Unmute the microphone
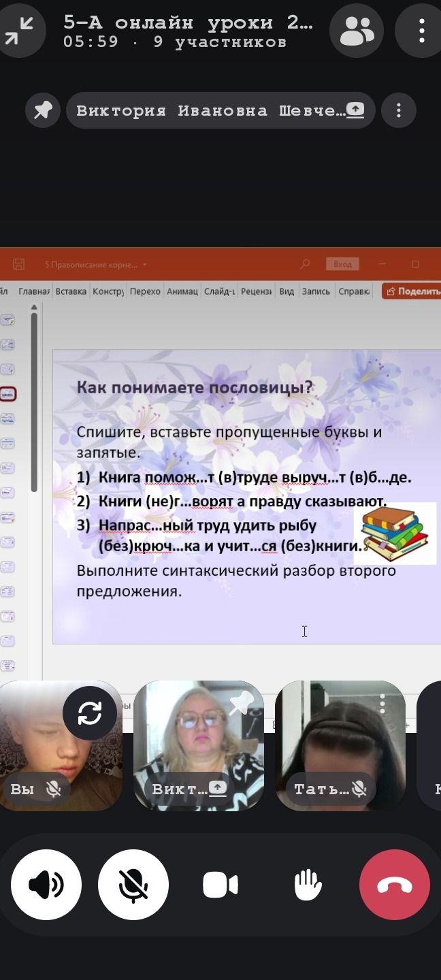The image size is (441, 980). pos(133,885)
